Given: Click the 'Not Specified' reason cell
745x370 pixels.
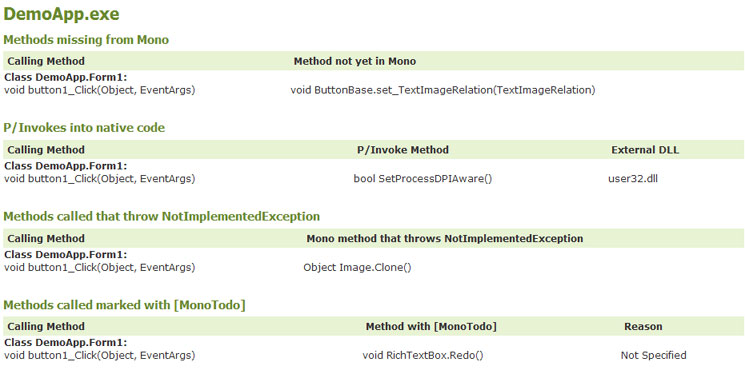Looking at the screenshot, I should [653, 355].
